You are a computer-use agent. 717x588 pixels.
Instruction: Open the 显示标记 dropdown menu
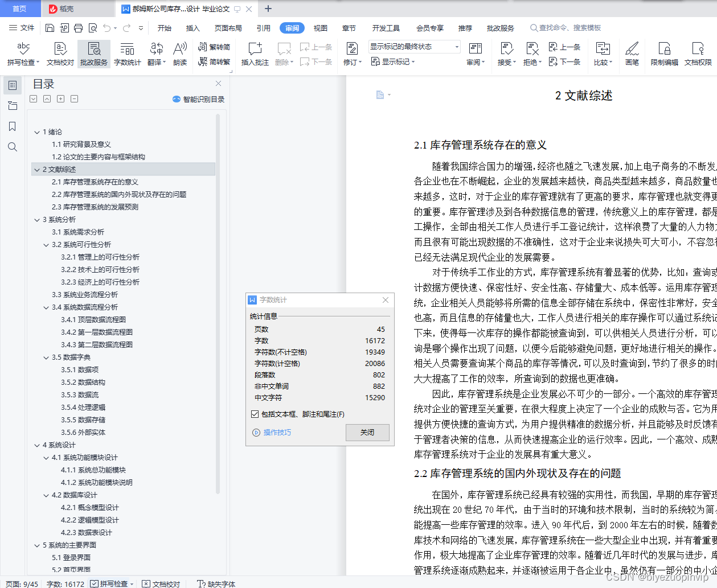393,61
